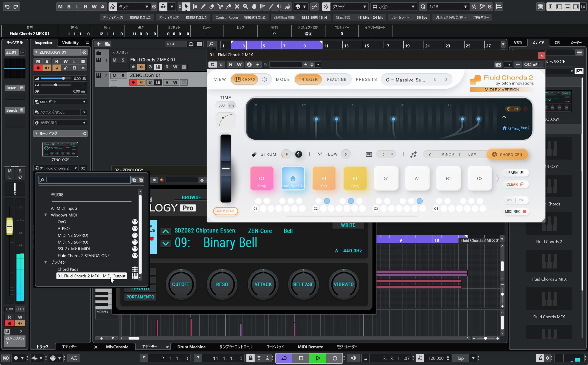Collapse the Windows MIDI tree group
The image size is (588, 365).
[x=45, y=215]
